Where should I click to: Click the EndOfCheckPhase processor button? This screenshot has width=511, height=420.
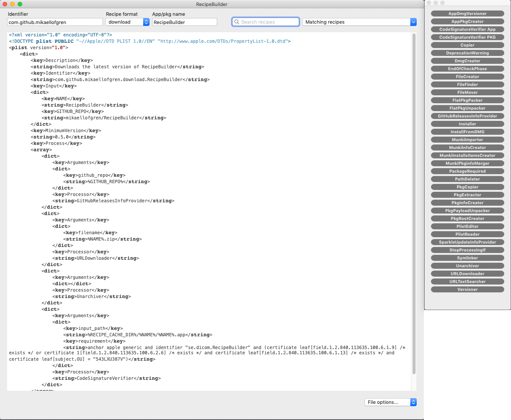[x=467, y=69]
